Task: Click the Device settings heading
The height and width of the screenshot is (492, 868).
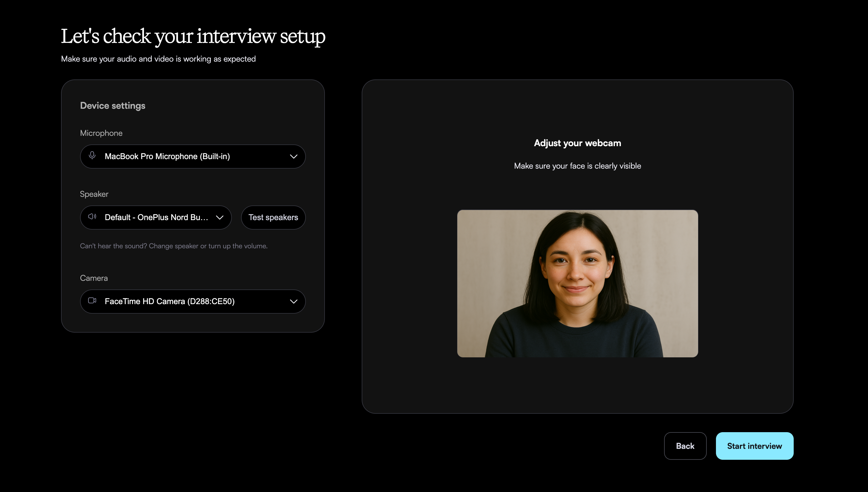Action: (113, 106)
